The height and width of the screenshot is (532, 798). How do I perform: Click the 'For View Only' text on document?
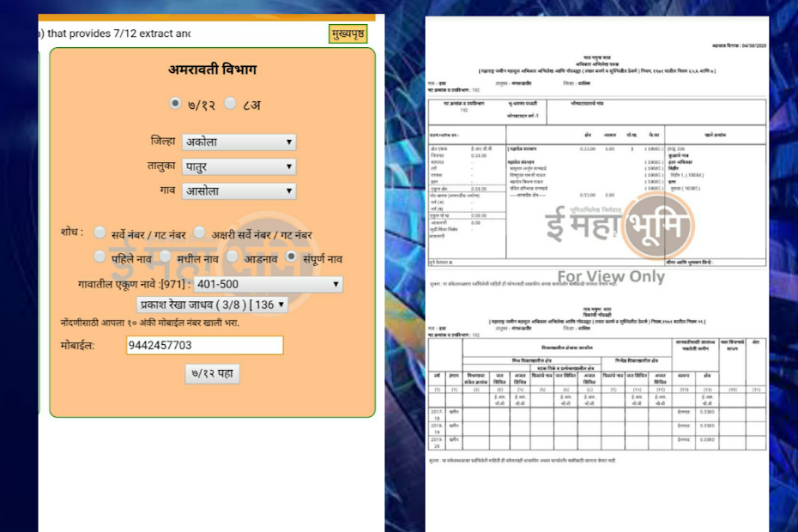click(x=611, y=276)
